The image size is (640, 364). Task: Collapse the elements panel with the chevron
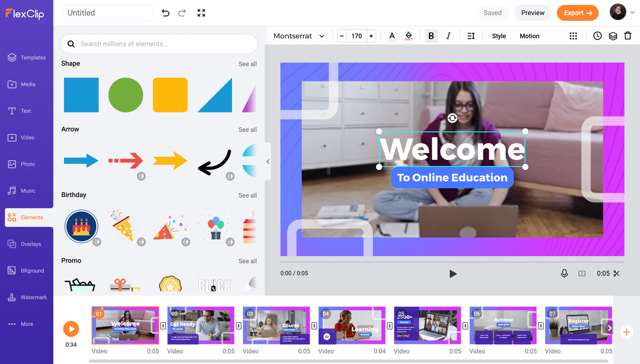point(268,162)
